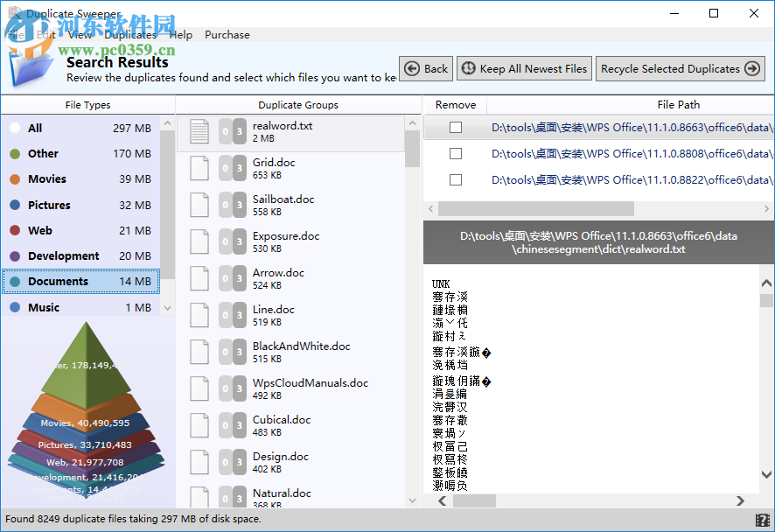Click the clock icon on Keep All Newest Files
The width and height of the screenshot is (775, 532).
click(x=468, y=68)
